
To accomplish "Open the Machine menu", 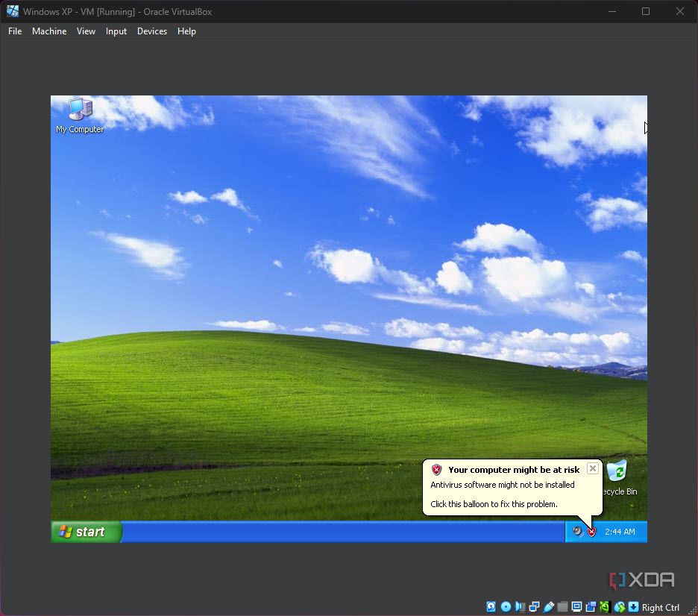I will pyautogui.click(x=49, y=31).
